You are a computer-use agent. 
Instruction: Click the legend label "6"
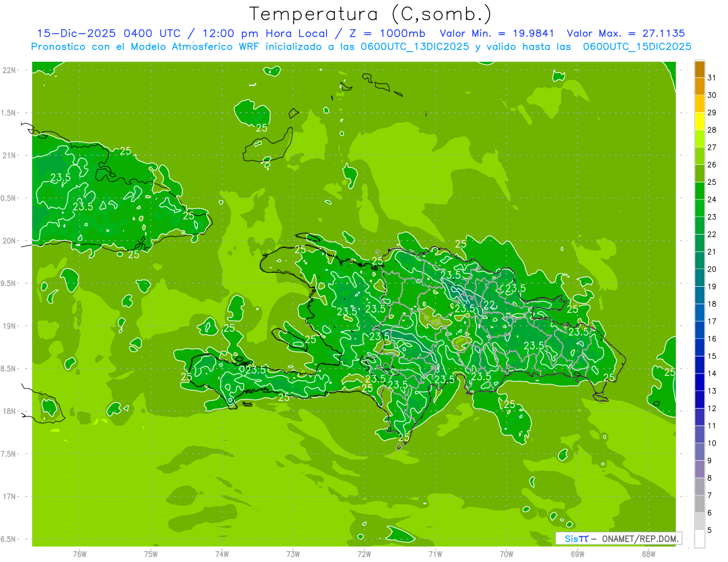pyautogui.click(x=710, y=513)
